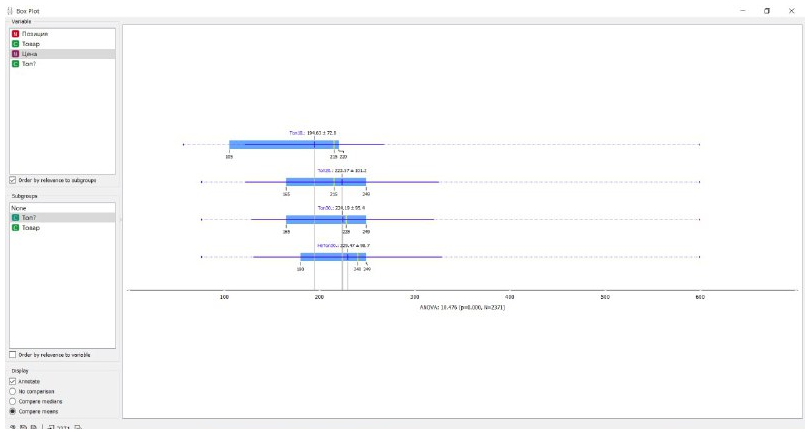The image size is (812, 429).
Task: Click the top box plot box at 194.63 mean
Action: (x=284, y=145)
